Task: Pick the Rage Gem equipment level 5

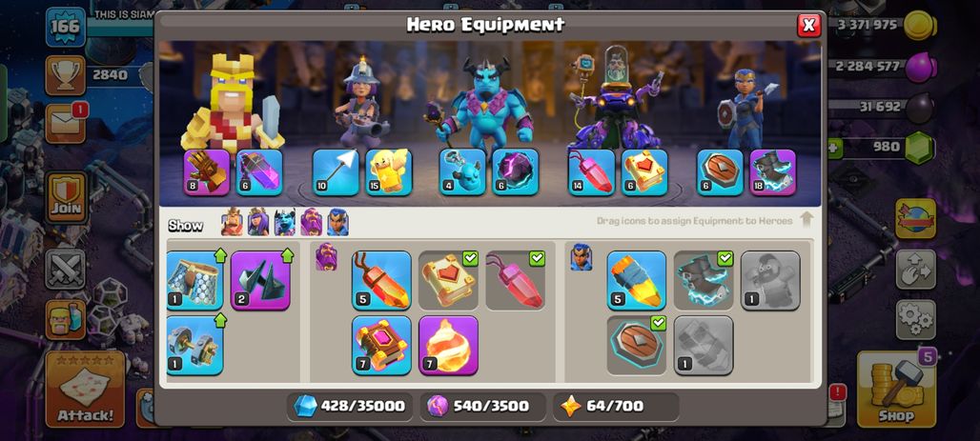Action: tap(381, 280)
